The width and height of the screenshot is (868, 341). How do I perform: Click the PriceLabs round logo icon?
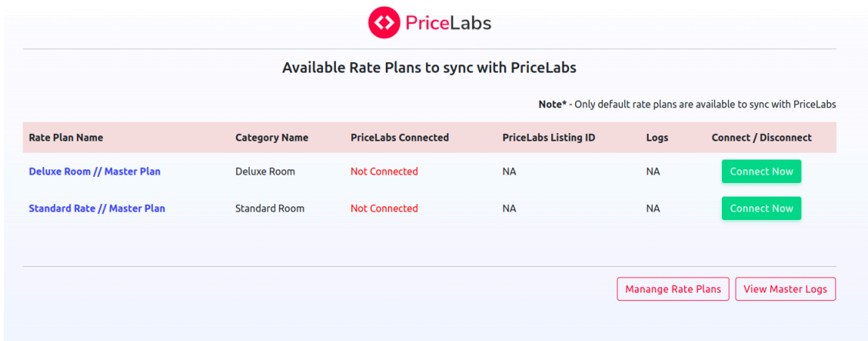[x=384, y=23]
